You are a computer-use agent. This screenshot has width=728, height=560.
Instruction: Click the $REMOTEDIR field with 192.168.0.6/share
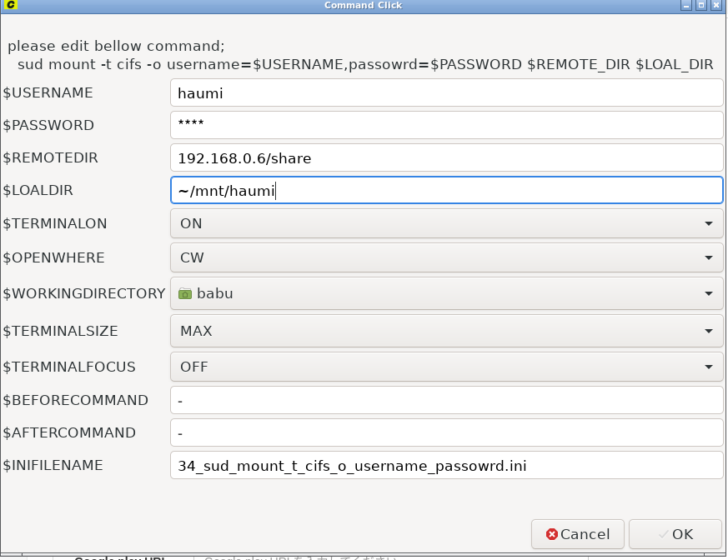point(446,157)
